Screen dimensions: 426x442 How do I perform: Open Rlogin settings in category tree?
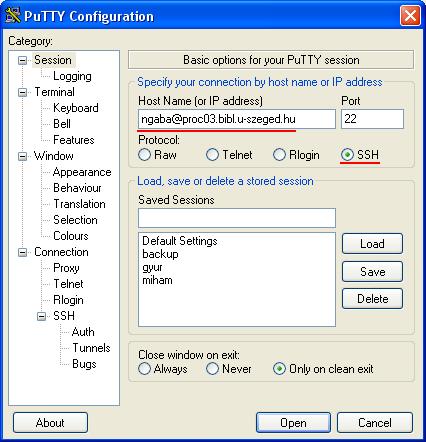pyautogui.click(x=68, y=300)
